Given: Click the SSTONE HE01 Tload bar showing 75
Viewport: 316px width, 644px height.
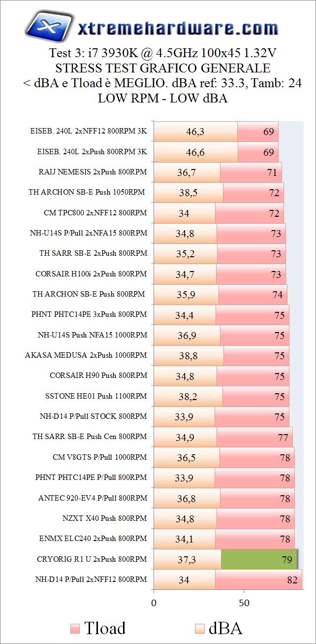Looking at the screenshot, I should [255, 396].
